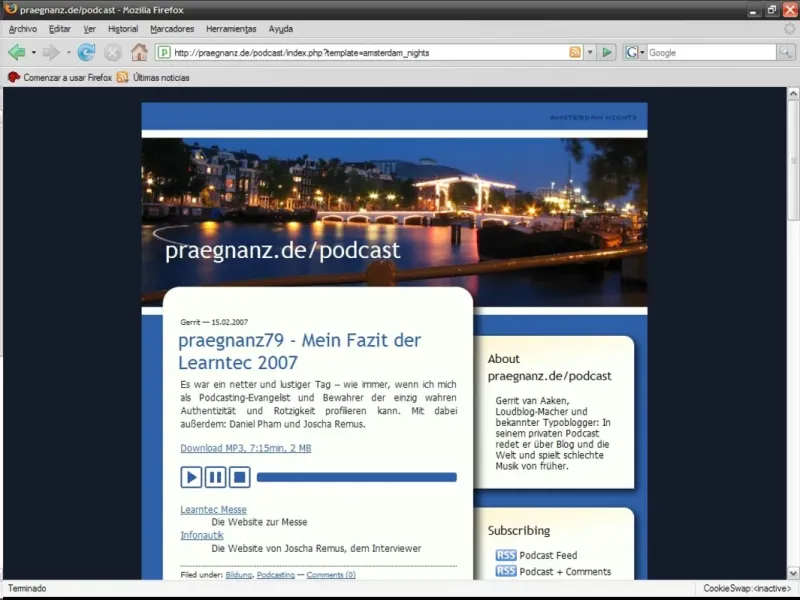Click the Firefox throbber activity icon
This screenshot has width=800, height=600.
[789, 29]
